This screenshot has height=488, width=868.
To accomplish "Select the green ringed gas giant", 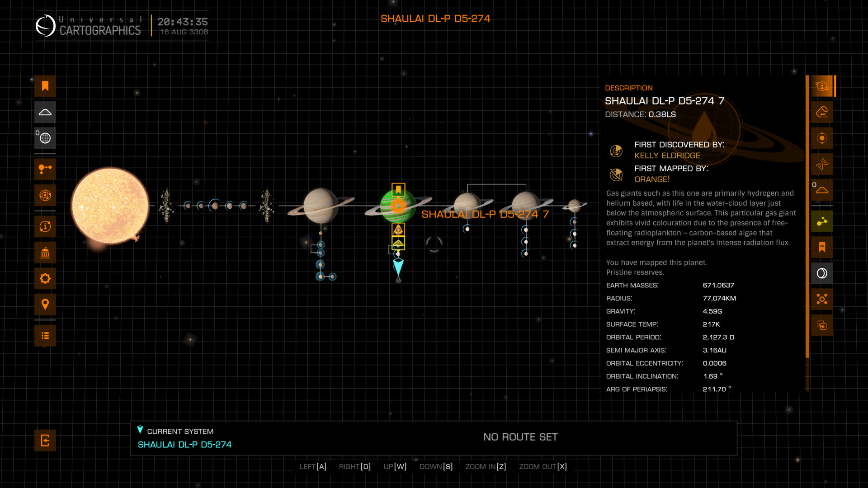I will pos(398,206).
